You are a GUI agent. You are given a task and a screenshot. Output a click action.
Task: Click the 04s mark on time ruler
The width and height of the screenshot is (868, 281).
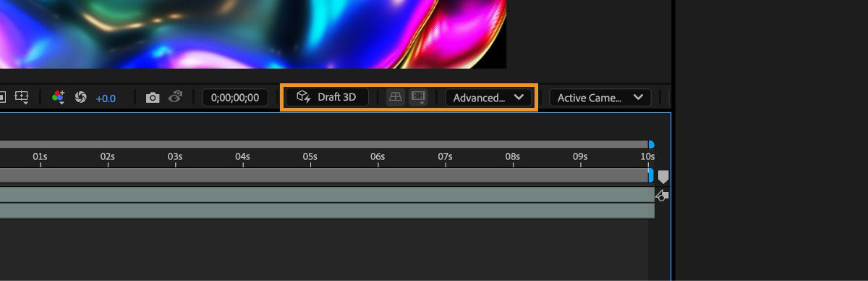242,156
